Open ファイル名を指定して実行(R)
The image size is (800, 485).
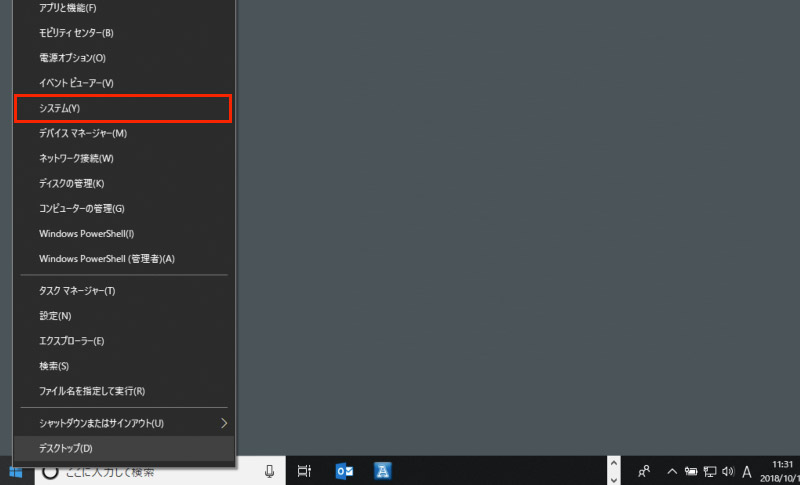coord(124,391)
